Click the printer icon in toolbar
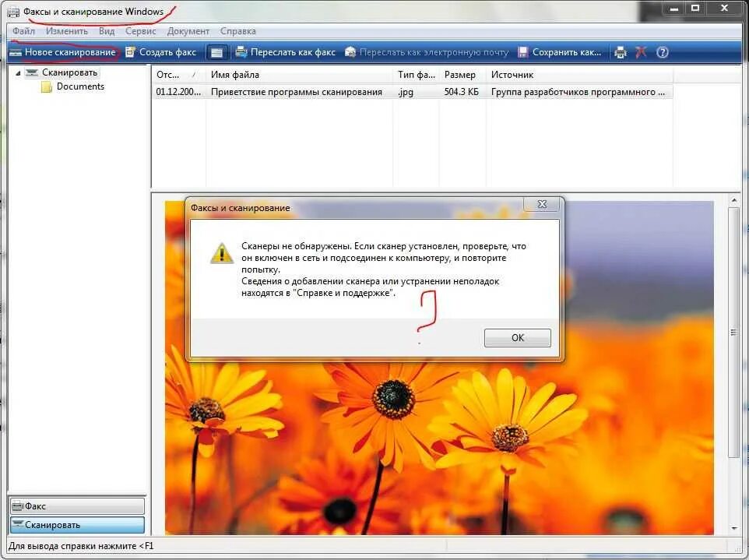 click(x=620, y=52)
